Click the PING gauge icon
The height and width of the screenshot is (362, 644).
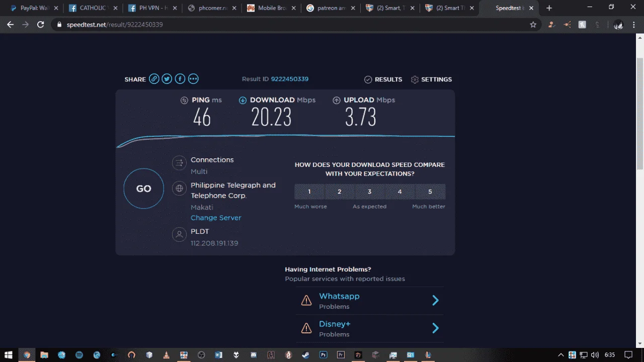pos(185,100)
